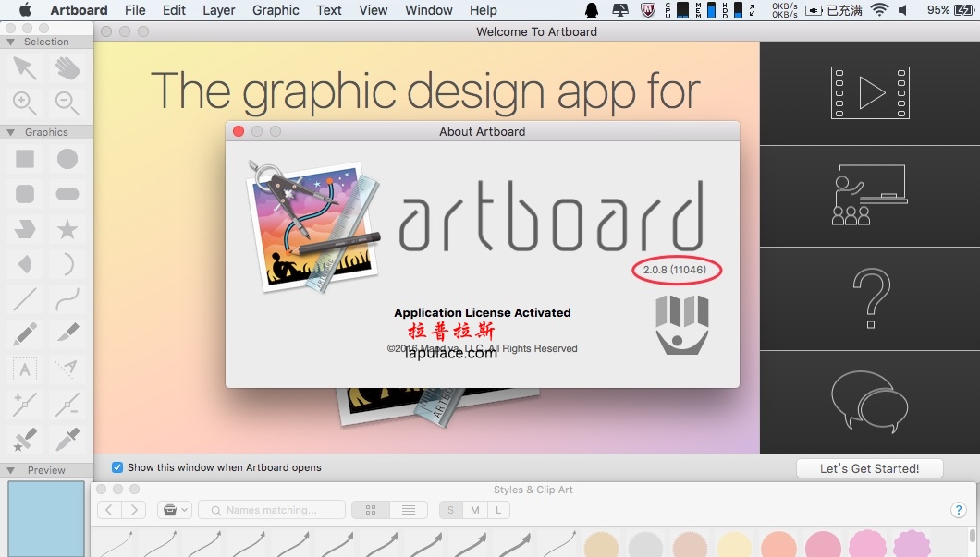Viewport: 980px width, 557px height.
Task: Select the pencil drawing tool
Action: tap(25, 334)
